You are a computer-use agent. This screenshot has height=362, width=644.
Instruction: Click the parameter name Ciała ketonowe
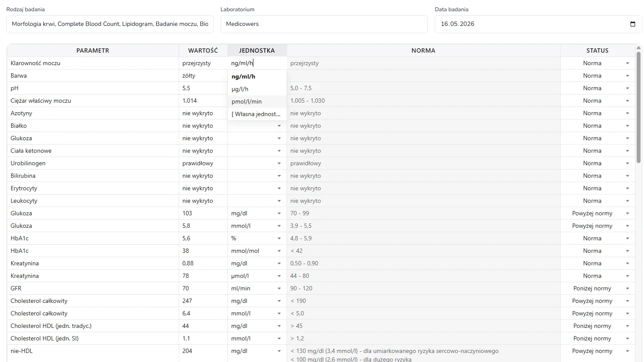pyautogui.click(x=31, y=151)
